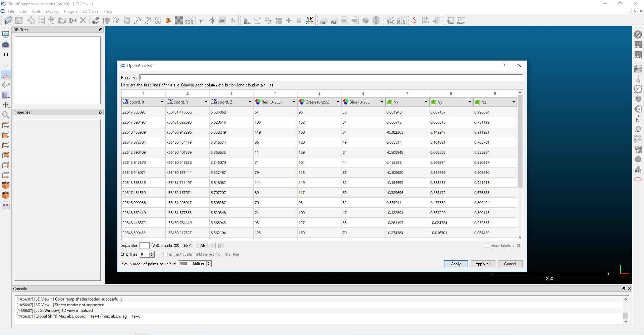Click the TAB separator button
The height and width of the screenshot is (335, 644).
[x=202, y=246]
